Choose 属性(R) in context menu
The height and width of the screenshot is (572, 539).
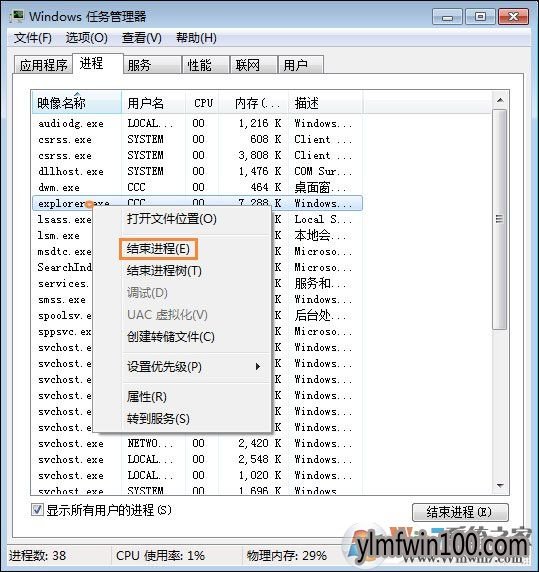182,397
